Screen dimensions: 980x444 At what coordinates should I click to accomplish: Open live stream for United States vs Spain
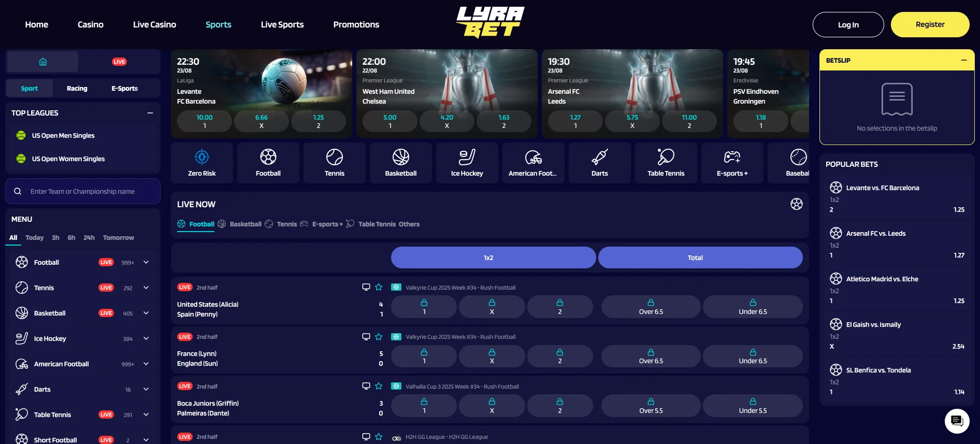366,287
